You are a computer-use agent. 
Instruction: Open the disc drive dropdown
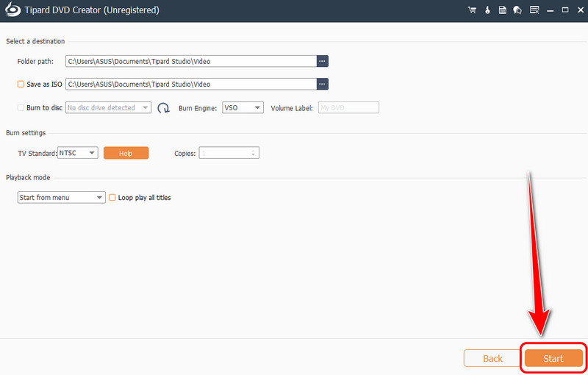pyautogui.click(x=108, y=107)
